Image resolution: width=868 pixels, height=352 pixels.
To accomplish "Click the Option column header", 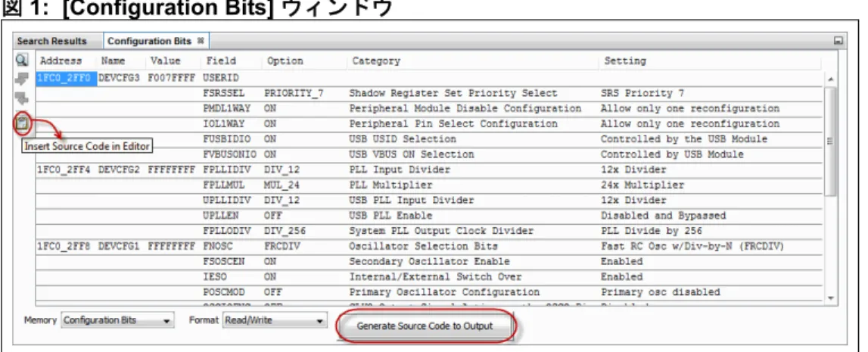I will pos(285,61).
